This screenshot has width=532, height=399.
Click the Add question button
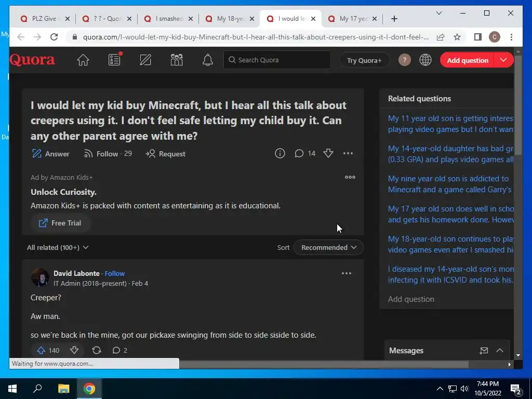point(468,60)
